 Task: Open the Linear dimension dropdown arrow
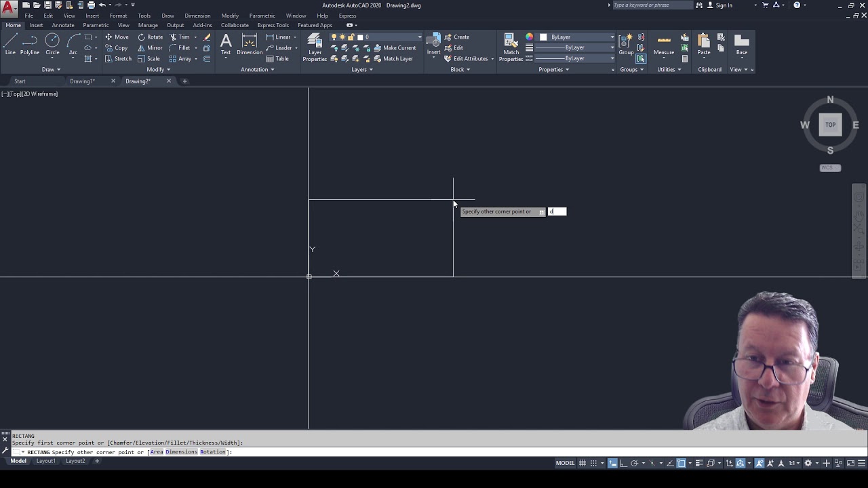click(295, 37)
